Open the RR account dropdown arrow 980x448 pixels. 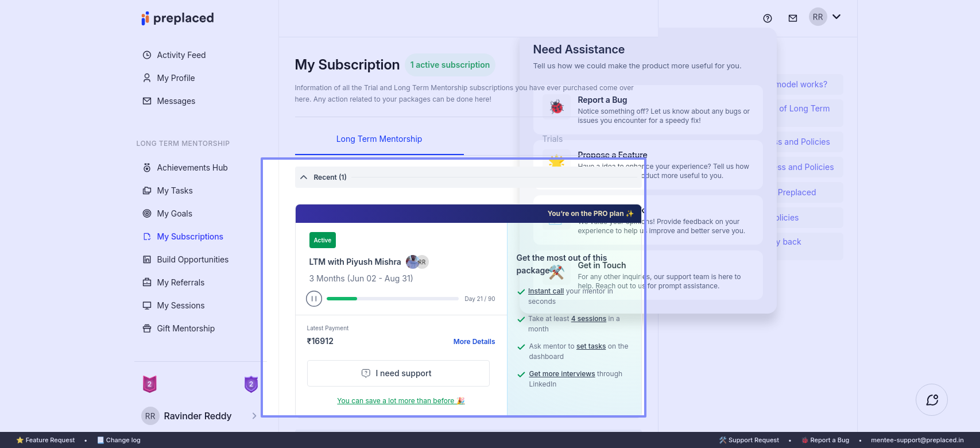pyautogui.click(x=836, y=17)
